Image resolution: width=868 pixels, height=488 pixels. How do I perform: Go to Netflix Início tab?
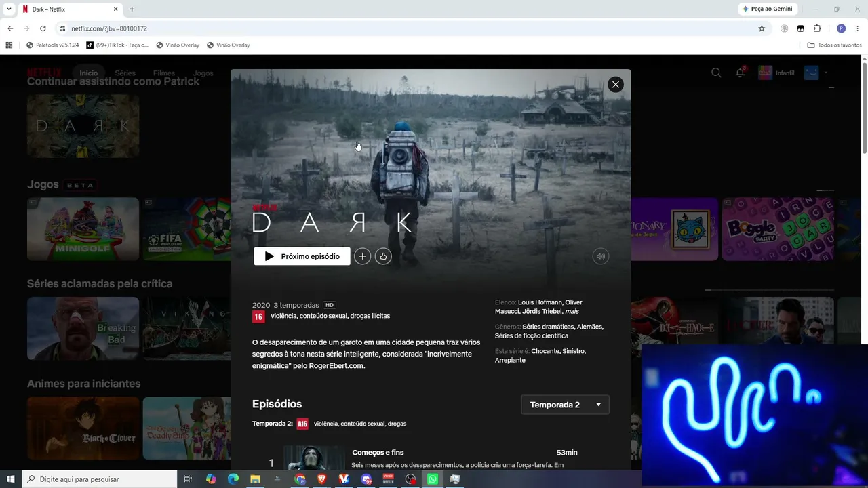point(89,73)
